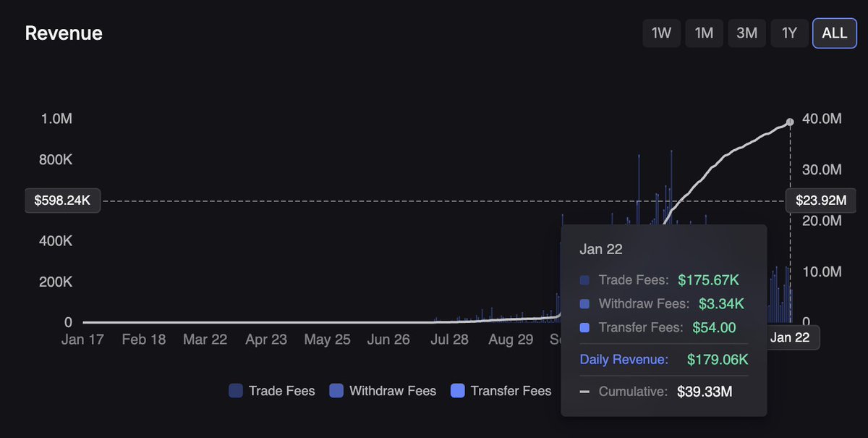Click the Mar 22 x-axis label

pyautogui.click(x=205, y=340)
